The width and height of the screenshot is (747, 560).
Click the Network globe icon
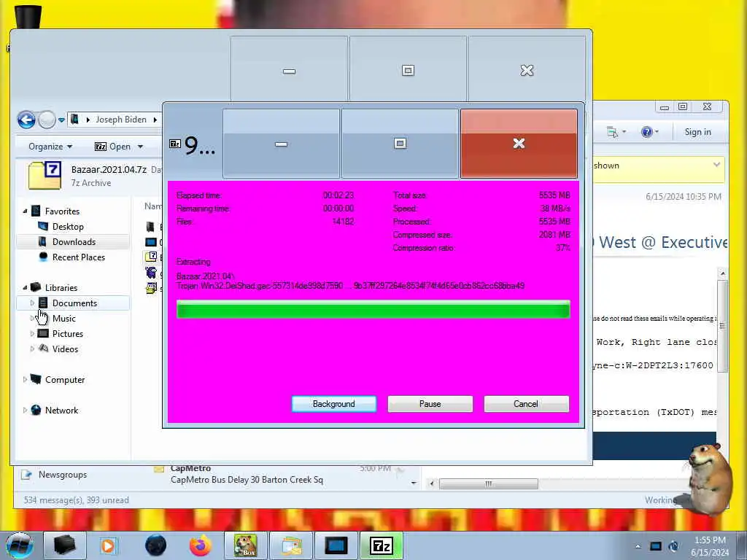point(36,410)
